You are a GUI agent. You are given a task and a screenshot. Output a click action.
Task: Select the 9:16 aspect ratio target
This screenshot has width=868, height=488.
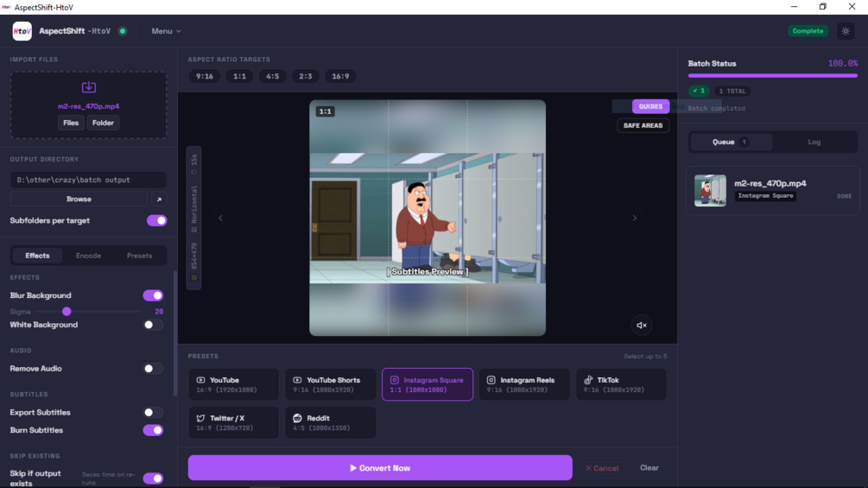tap(205, 76)
